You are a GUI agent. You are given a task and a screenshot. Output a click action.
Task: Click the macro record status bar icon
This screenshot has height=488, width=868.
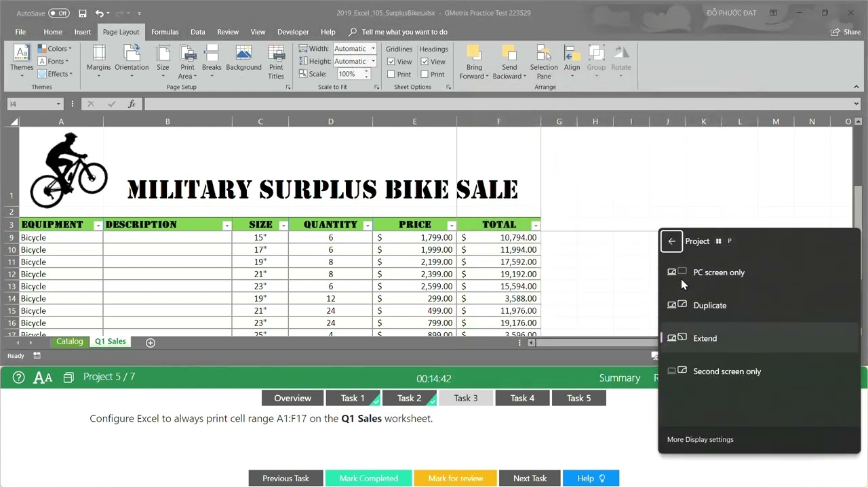pyautogui.click(x=37, y=356)
